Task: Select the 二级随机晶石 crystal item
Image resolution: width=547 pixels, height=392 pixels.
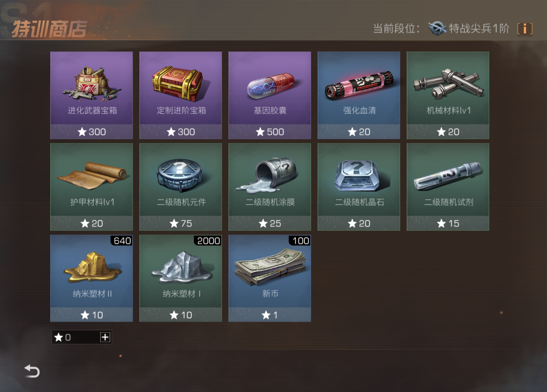Action: pyautogui.click(x=359, y=187)
